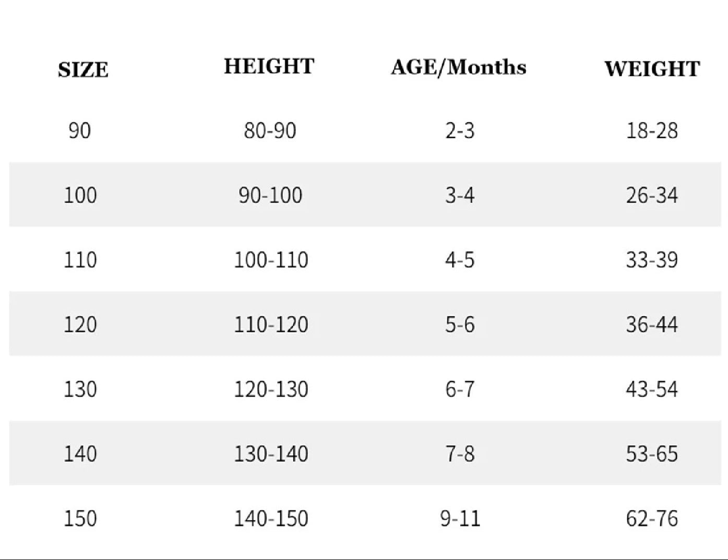
Task: Click the 6-7 age cell
Action: pyautogui.click(x=460, y=389)
